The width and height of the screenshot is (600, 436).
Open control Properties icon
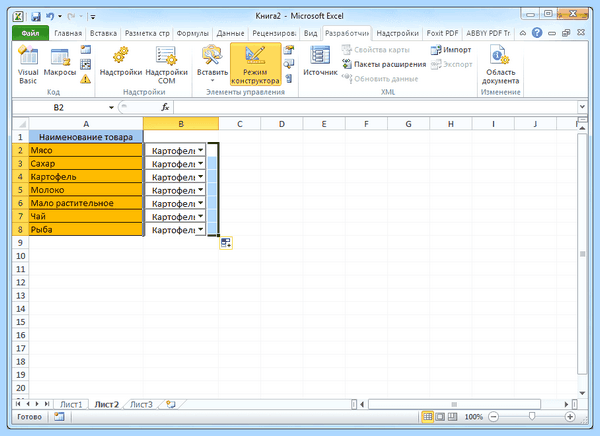289,49
